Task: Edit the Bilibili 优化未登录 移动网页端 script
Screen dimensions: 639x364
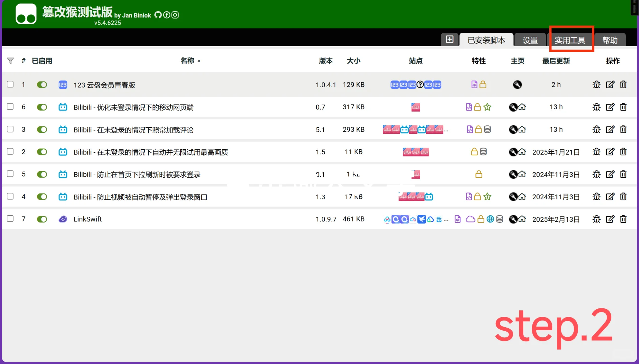Action: coord(610,107)
